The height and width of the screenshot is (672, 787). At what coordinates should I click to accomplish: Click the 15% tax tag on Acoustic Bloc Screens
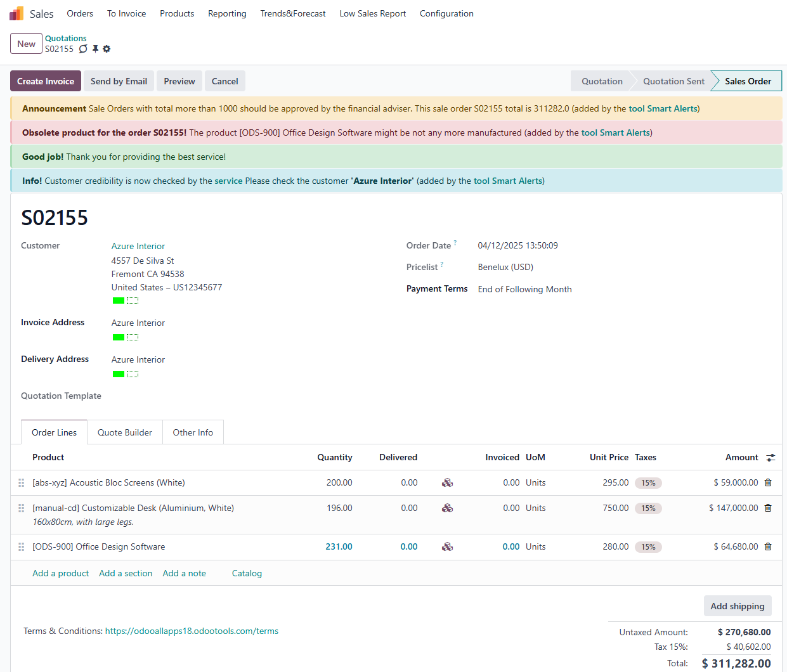click(648, 483)
